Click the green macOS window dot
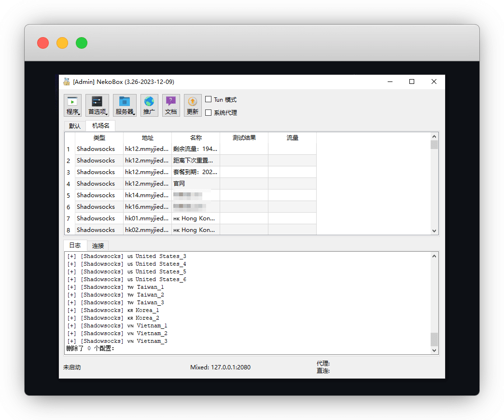 (82, 43)
